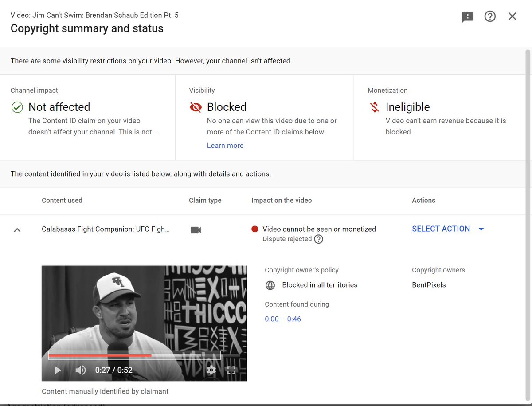Collapse the Calabasas Fight Companion claim row
This screenshot has height=406, width=532.
point(17,230)
